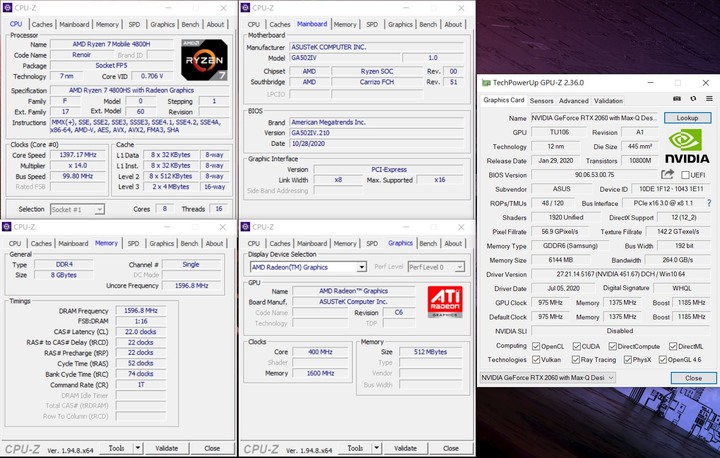Click the BIOS share/export arrow icon
This screenshot has width=720, height=458.
pos(667,175)
